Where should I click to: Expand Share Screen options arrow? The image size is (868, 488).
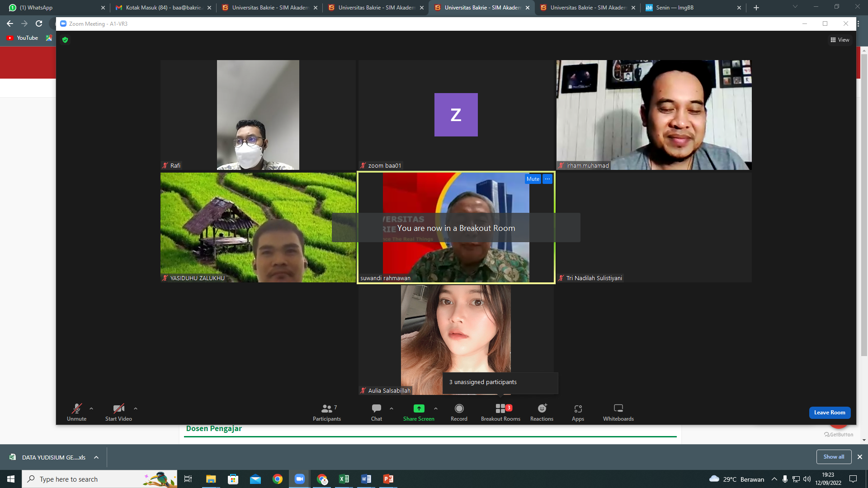tap(436, 408)
